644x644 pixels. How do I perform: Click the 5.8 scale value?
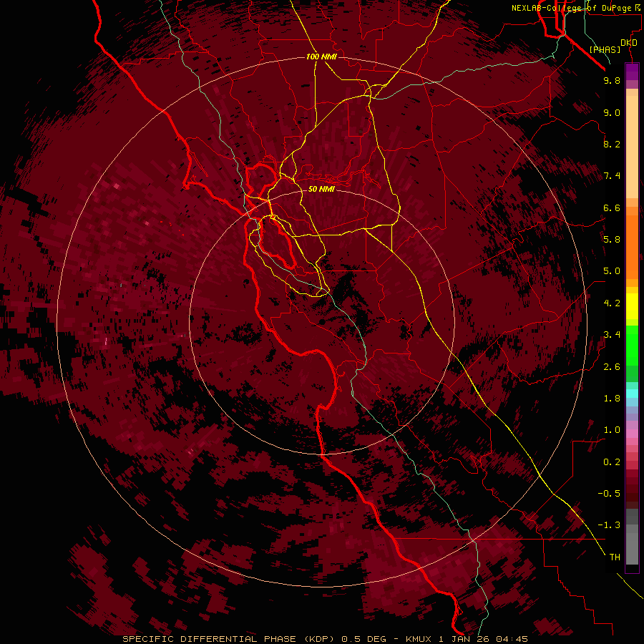(x=612, y=240)
